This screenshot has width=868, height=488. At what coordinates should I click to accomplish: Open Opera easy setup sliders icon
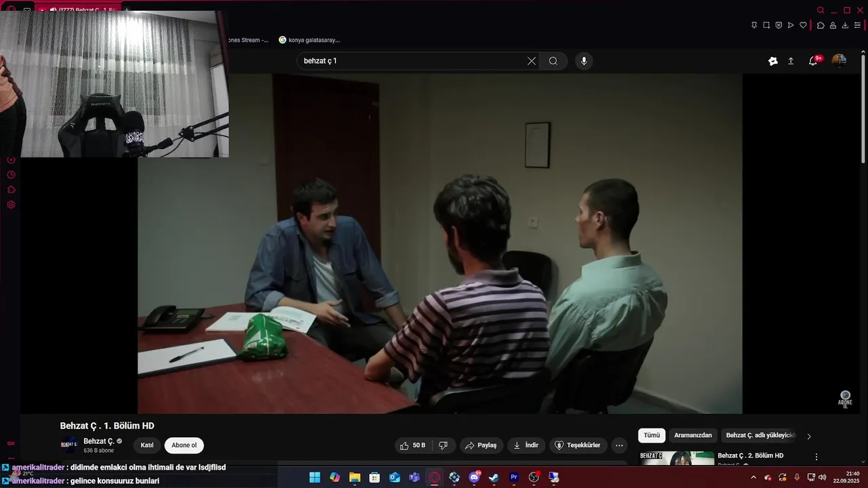click(857, 25)
